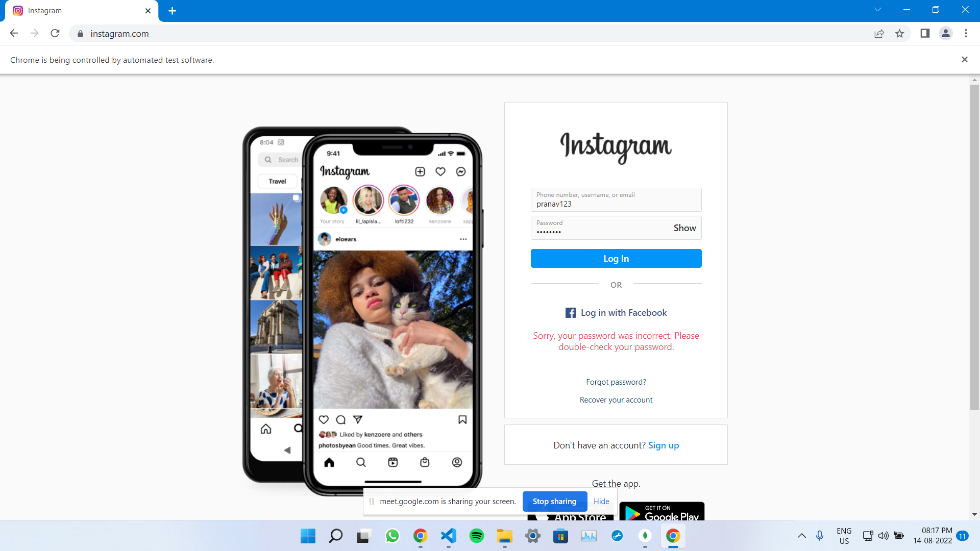Click the bookmark star icon in address bar
Screen dimensions: 980x551
[899, 34]
